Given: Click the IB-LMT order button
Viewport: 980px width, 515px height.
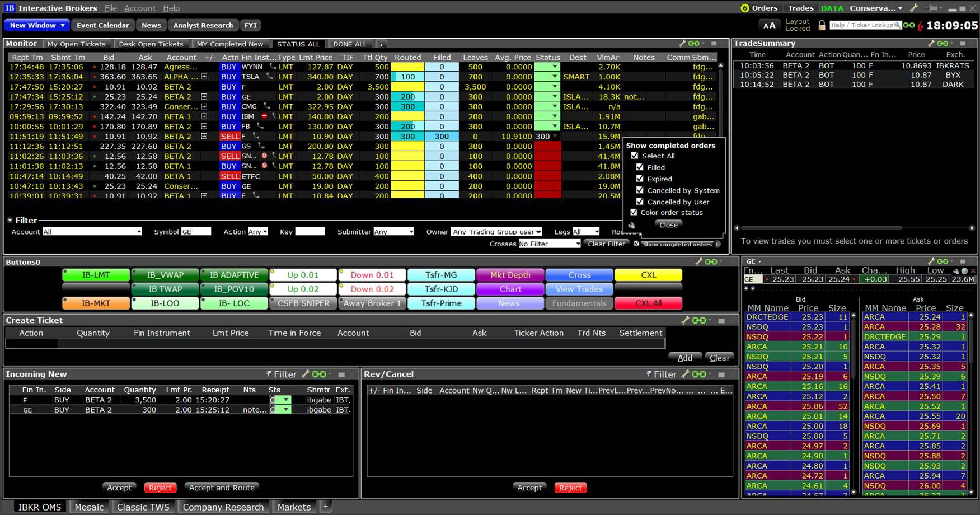Looking at the screenshot, I should pos(96,275).
